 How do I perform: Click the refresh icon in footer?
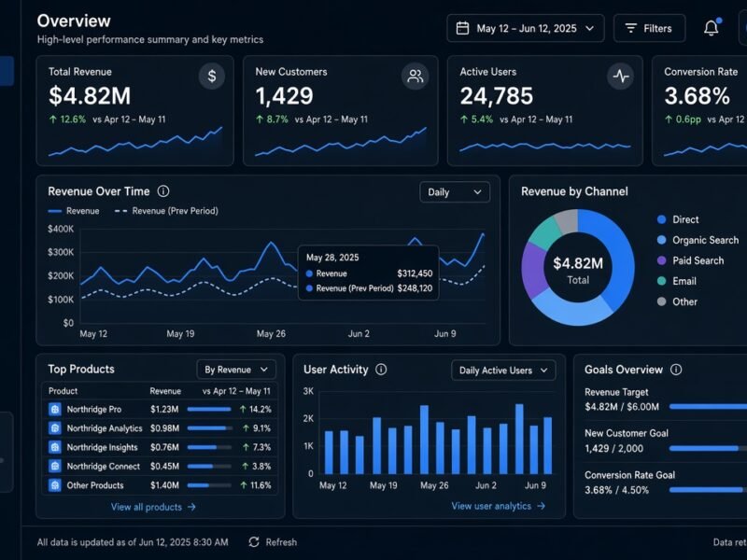254,542
